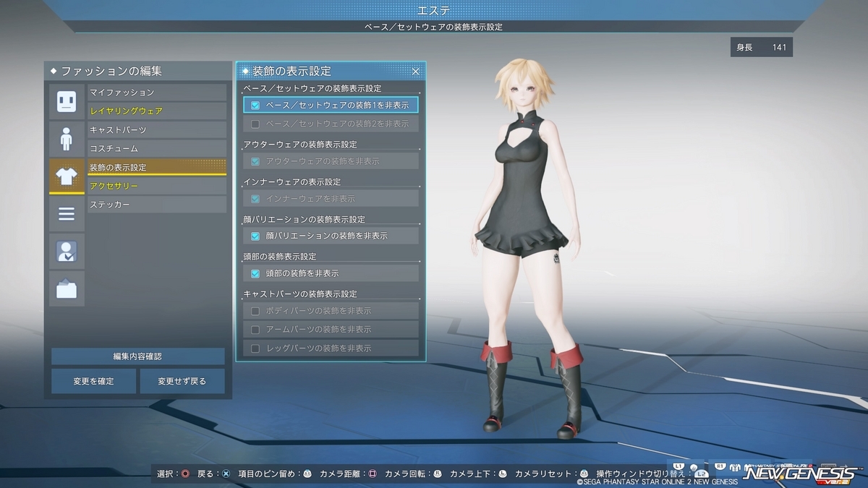Select the shirt fashion category icon
The width and height of the screenshot is (868, 488).
[67, 176]
